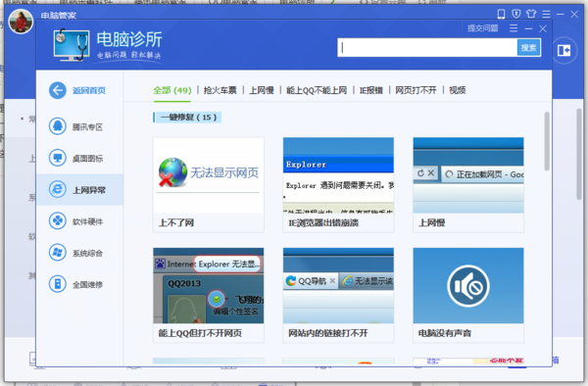Click the shield icon in 电脑管家 title bar
This screenshot has width=588, height=386.
point(516,15)
